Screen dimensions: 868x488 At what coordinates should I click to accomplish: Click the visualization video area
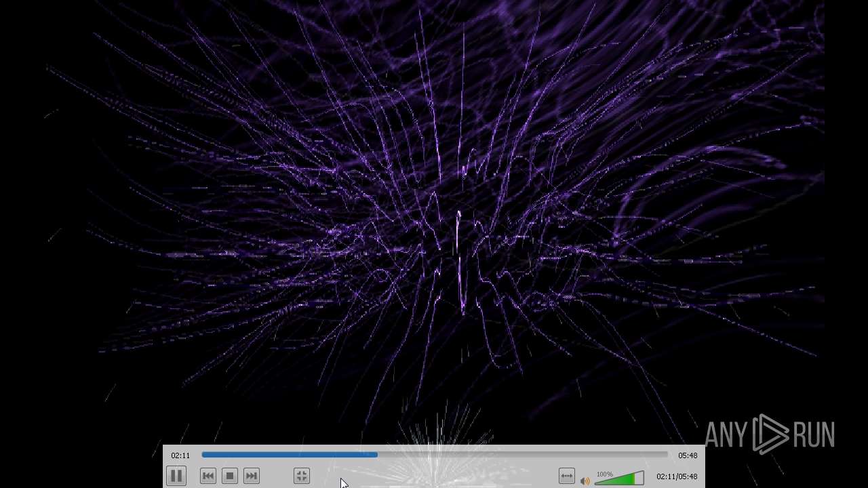click(434, 222)
